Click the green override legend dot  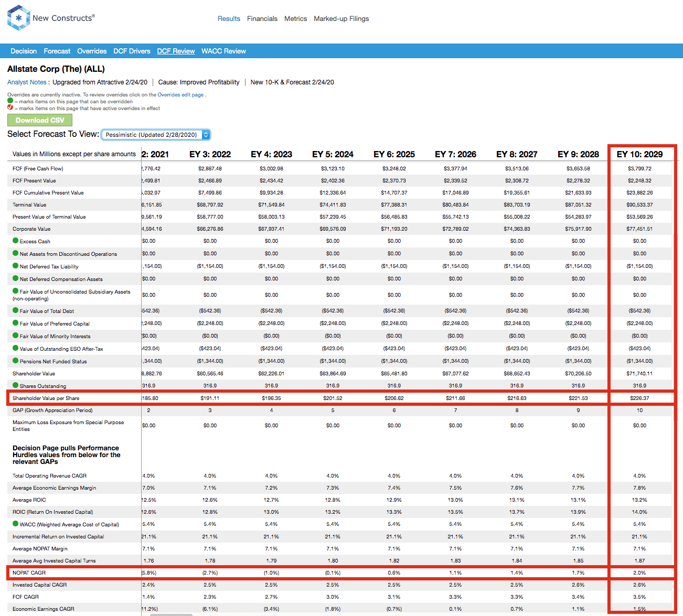[x=10, y=101]
